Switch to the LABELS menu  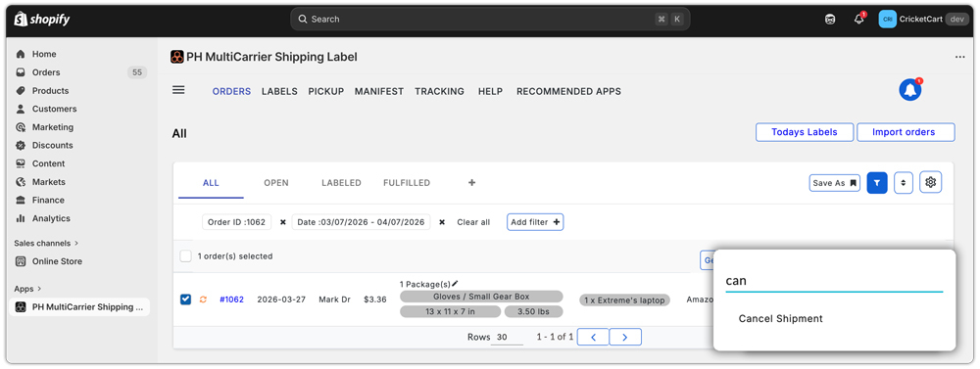(x=279, y=91)
